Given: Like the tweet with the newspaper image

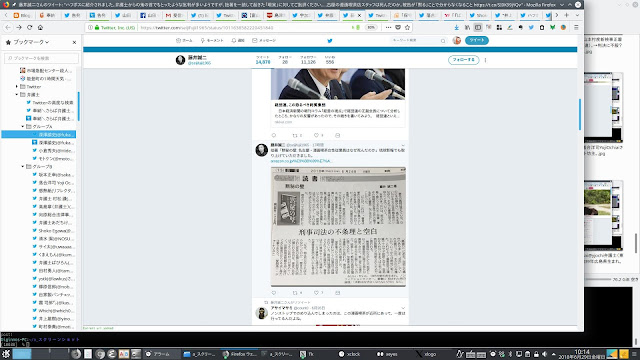Looking at the screenshot, I should pyautogui.click(x=316, y=293).
